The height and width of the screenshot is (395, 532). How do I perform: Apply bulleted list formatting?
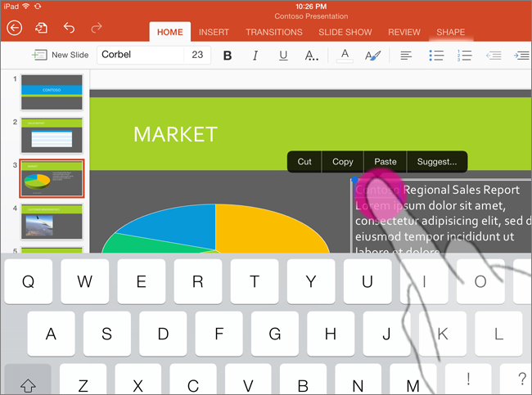436,56
